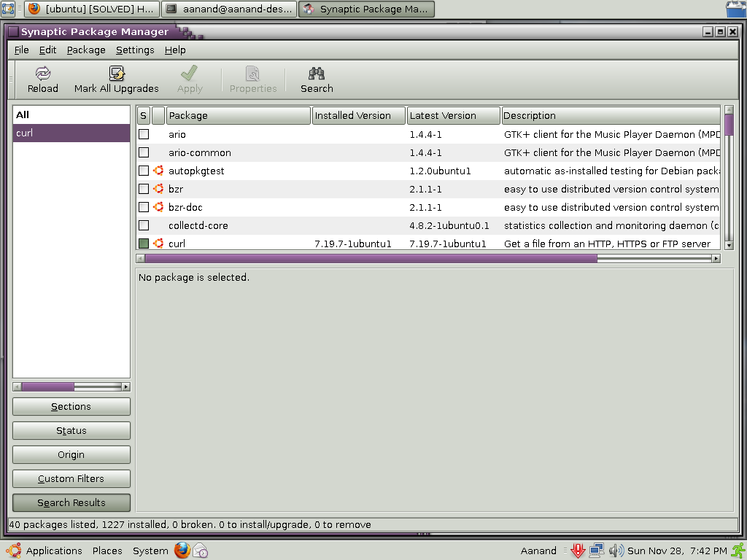
Task: Click curl's installed version 7.19.7-1ubuntu1
Action: (x=352, y=244)
